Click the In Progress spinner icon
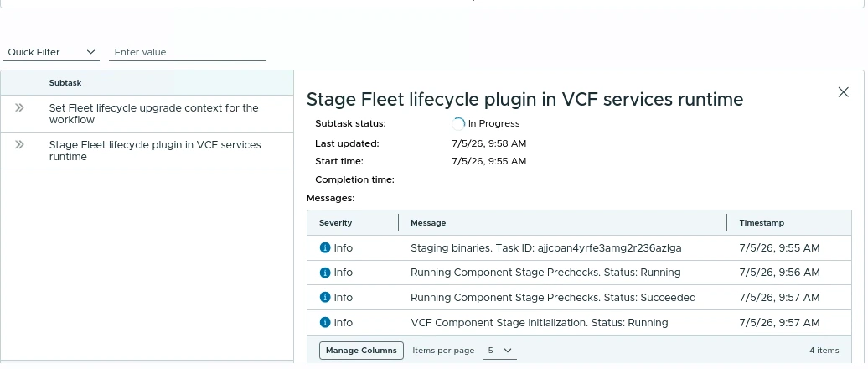Image resolution: width=868 pixels, height=369 pixels. [x=458, y=123]
